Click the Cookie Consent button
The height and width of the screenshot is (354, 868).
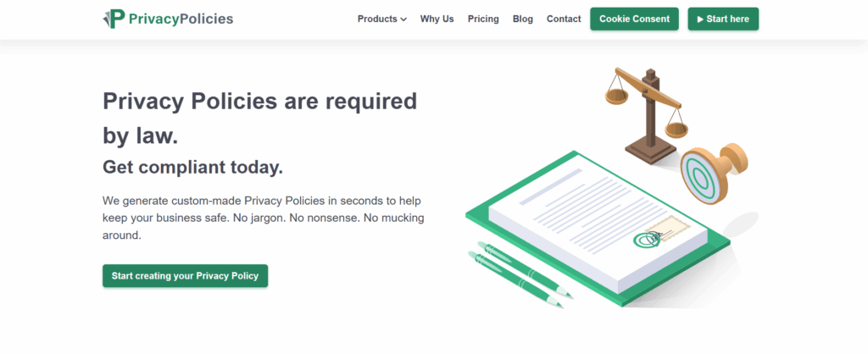tap(634, 19)
